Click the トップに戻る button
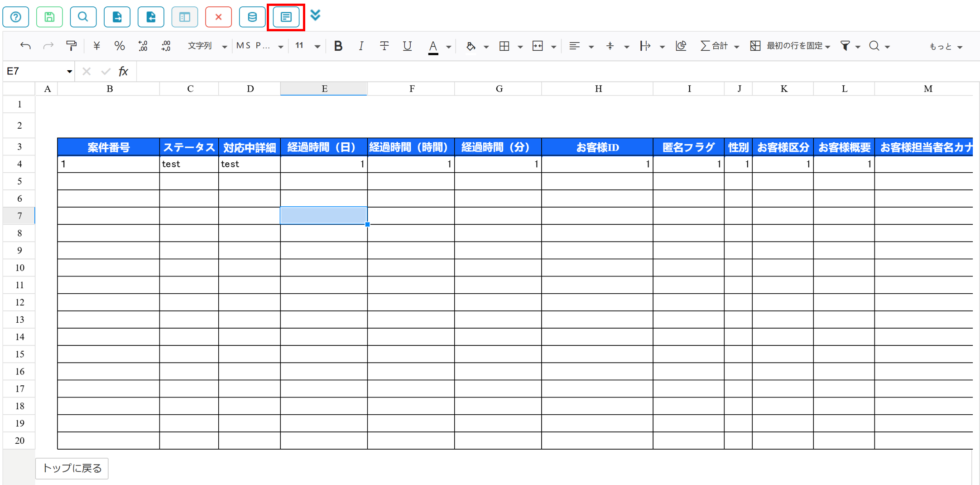 click(72, 468)
